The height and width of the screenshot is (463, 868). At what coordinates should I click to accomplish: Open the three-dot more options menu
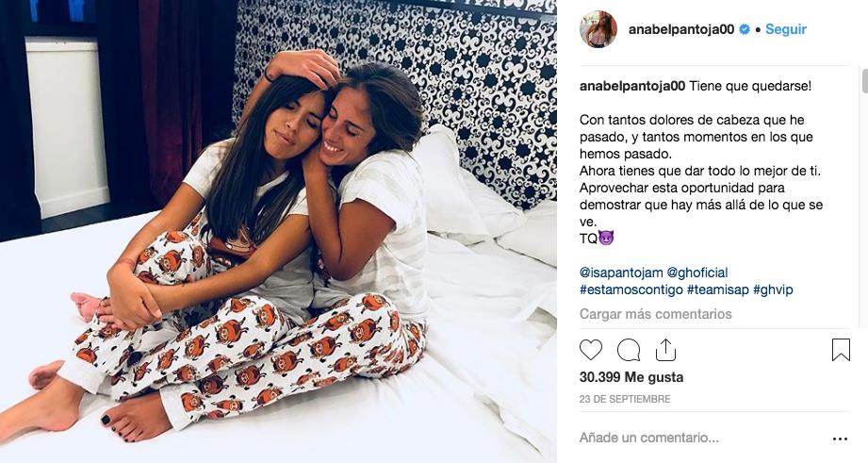coord(840,439)
